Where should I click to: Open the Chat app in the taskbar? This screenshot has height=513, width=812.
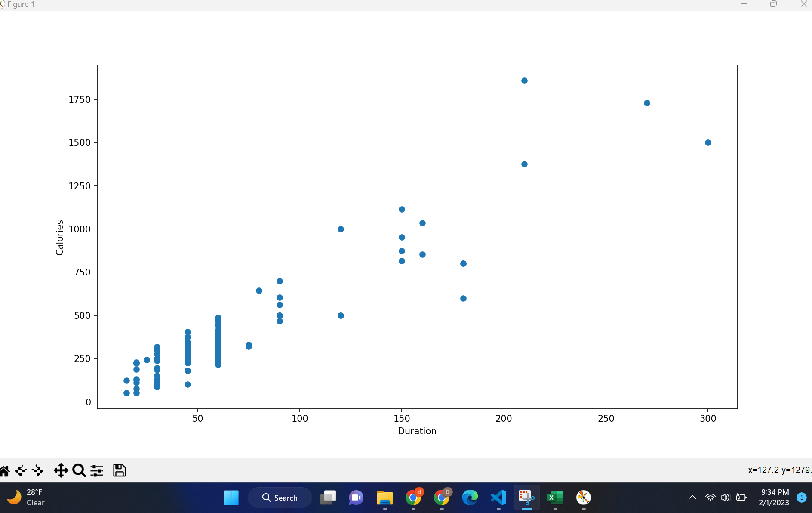pos(356,498)
